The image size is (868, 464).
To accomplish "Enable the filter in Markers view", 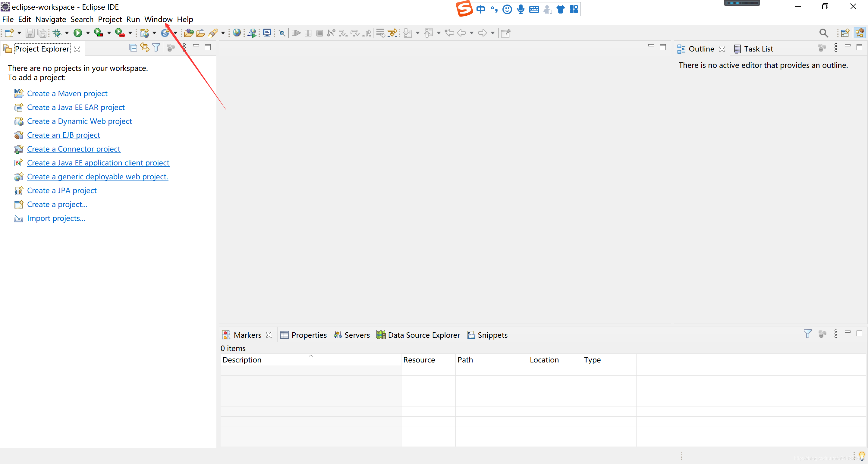I will 808,334.
